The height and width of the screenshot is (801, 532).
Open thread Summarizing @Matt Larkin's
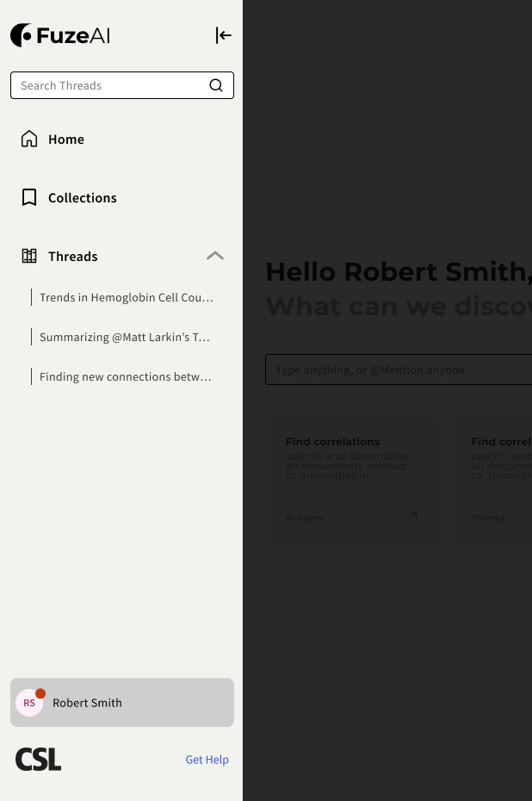point(125,337)
